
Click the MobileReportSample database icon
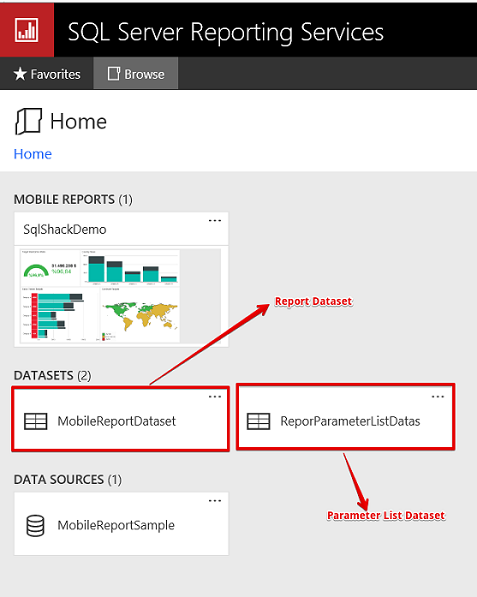[x=35, y=526]
